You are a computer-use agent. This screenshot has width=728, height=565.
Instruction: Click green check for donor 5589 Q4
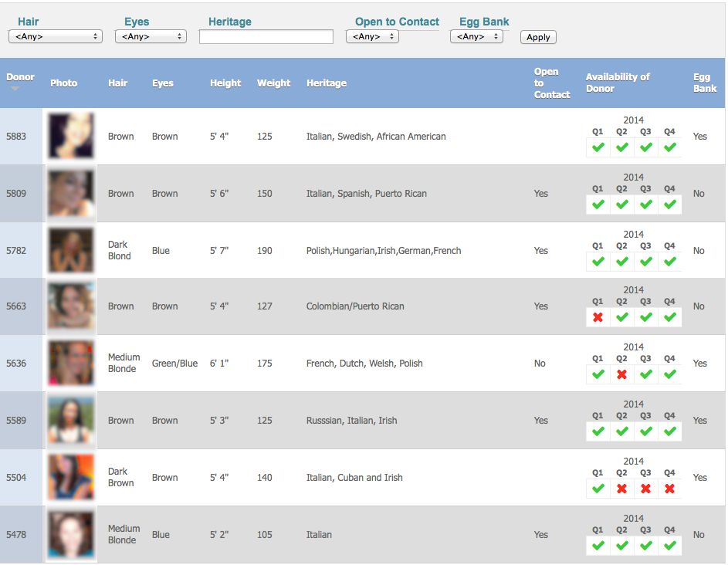point(669,431)
